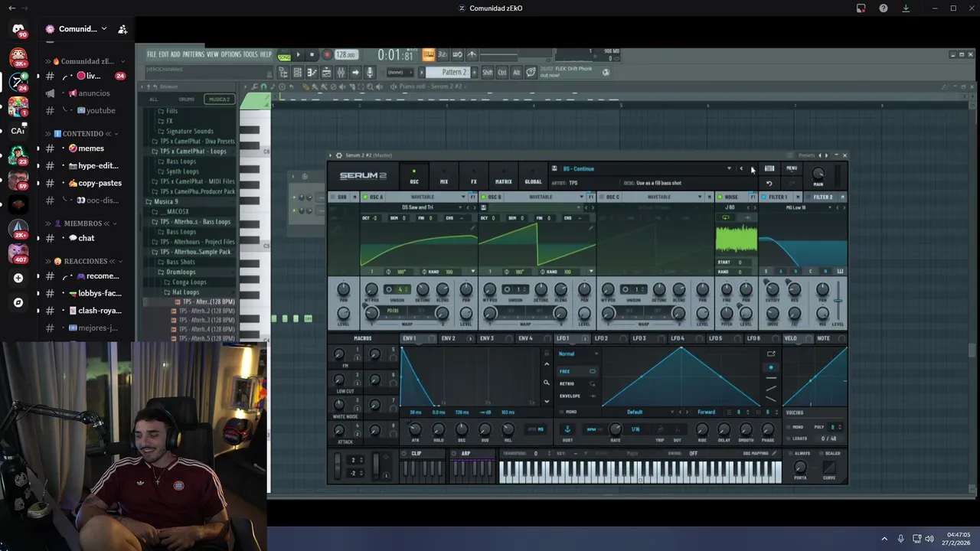Start playback with the FL Studio play button

(298, 55)
